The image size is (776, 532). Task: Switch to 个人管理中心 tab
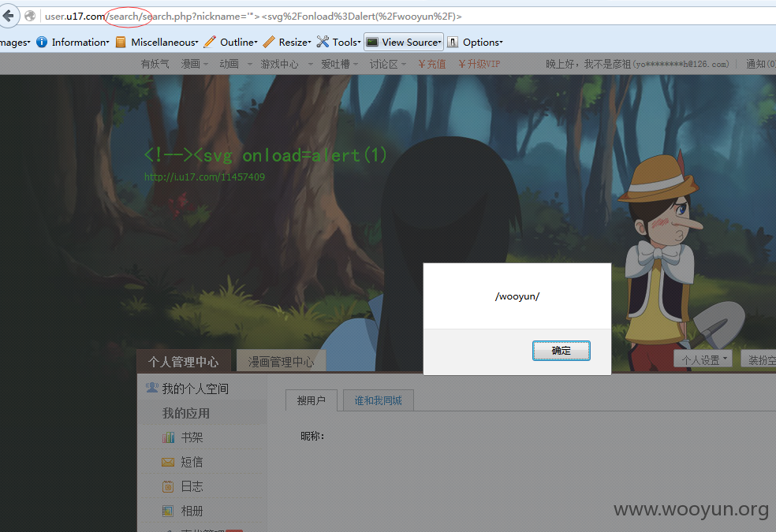(184, 362)
